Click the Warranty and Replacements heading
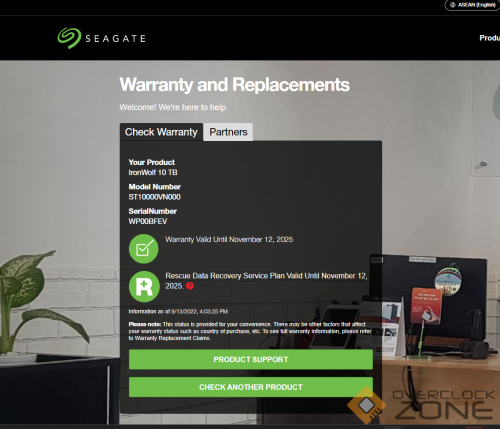500x429 pixels. tap(235, 85)
